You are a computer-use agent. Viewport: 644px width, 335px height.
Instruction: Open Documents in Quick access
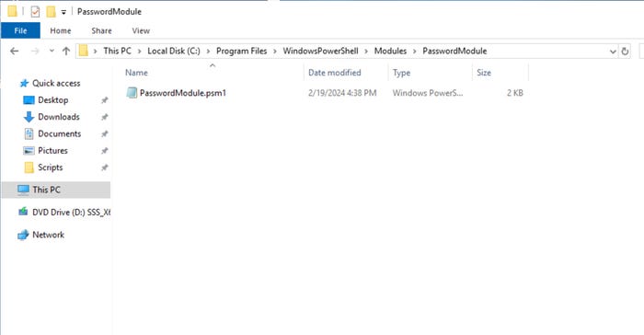pos(60,134)
